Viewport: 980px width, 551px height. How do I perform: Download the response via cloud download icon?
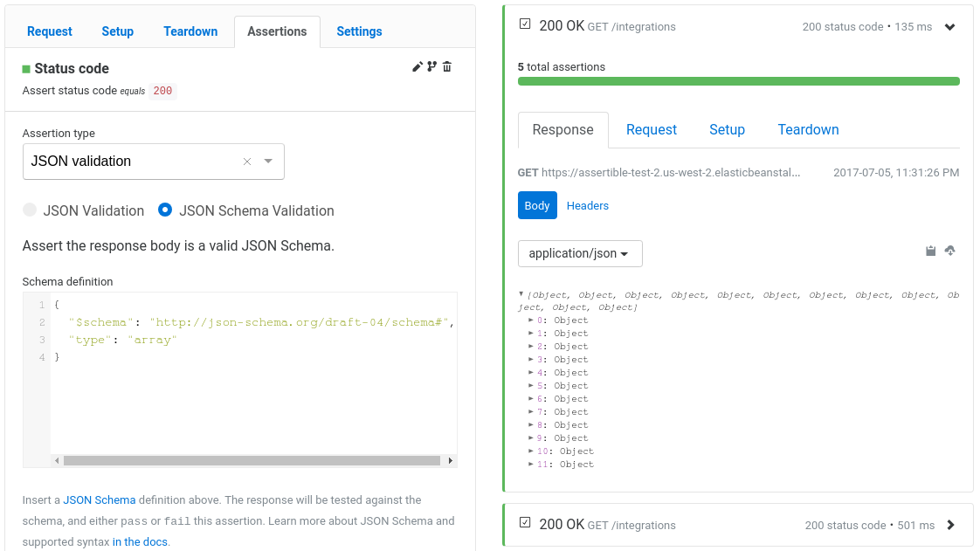(x=950, y=251)
